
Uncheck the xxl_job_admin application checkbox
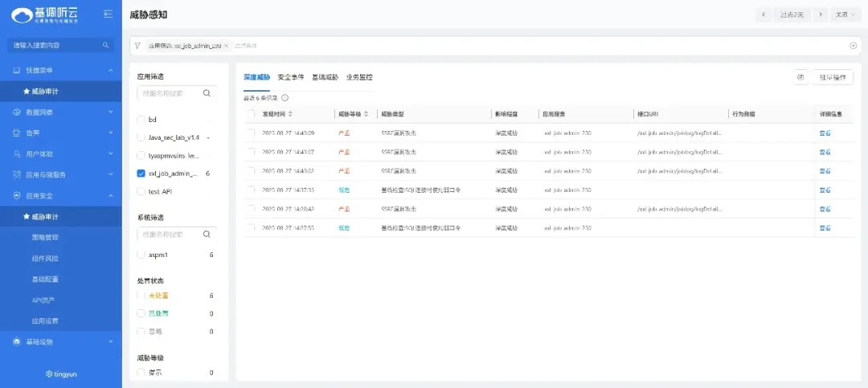point(141,174)
